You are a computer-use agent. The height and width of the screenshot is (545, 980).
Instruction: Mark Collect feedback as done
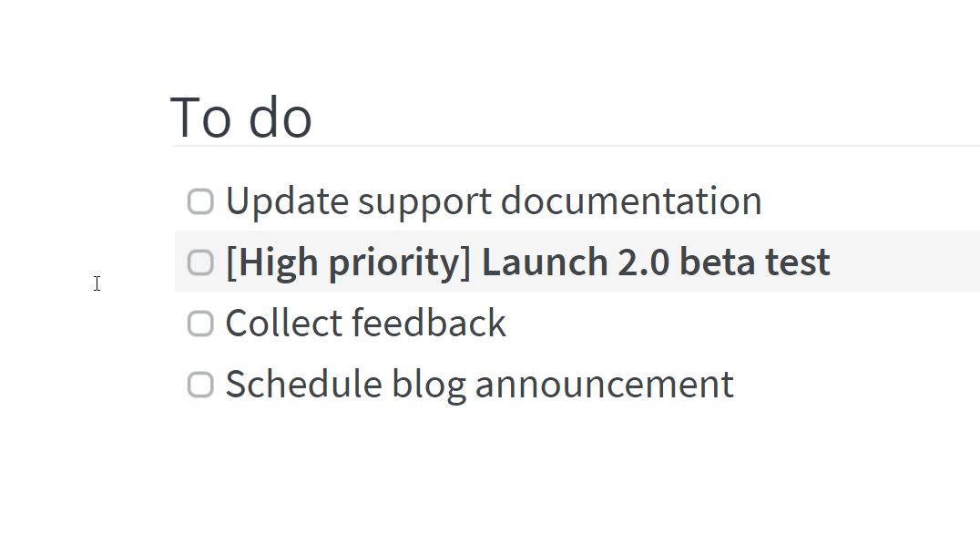(x=200, y=324)
